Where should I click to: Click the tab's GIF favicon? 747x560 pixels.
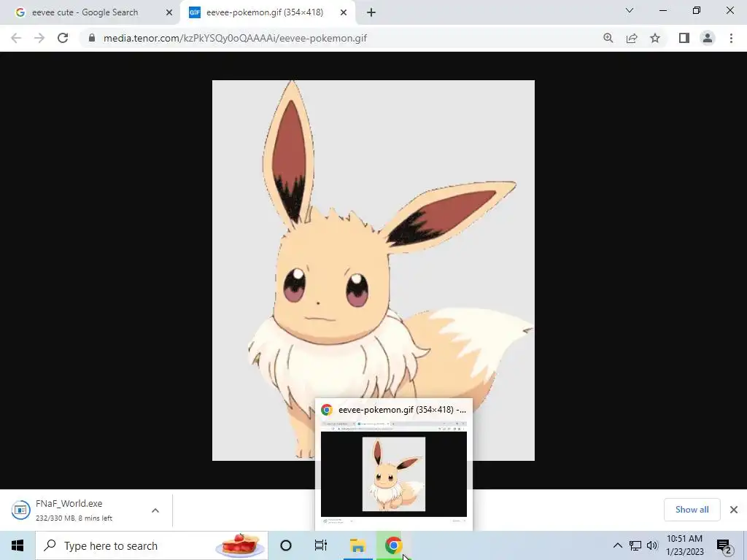coord(194,12)
